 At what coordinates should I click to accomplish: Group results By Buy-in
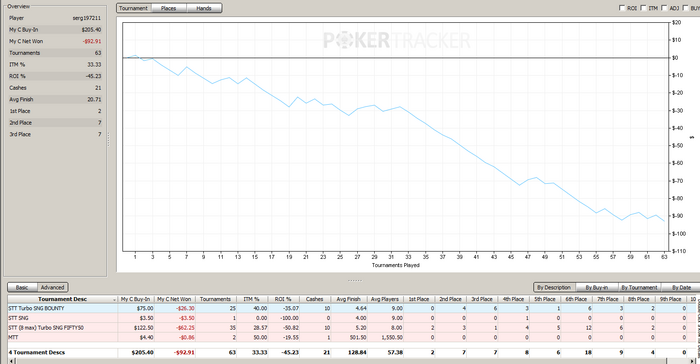tap(596, 287)
